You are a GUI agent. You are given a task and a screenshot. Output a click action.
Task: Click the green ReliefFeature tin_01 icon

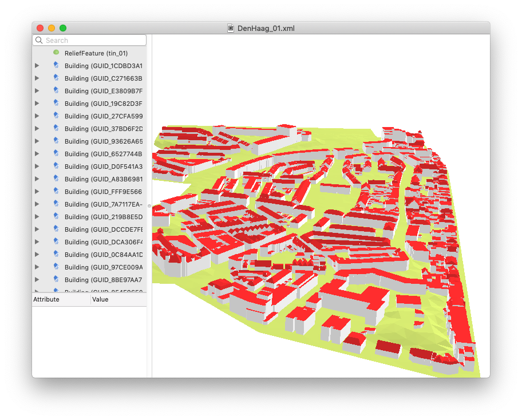tap(56, 53)
